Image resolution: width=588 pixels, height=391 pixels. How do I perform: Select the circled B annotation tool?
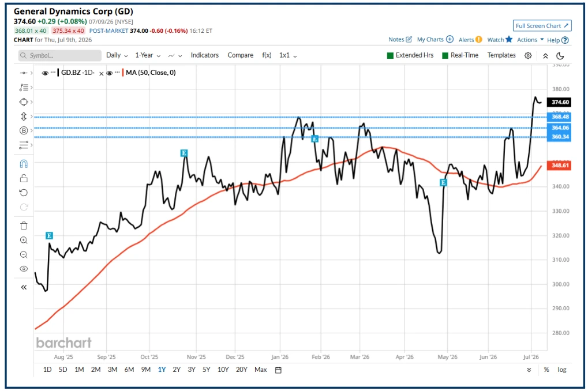24,130
